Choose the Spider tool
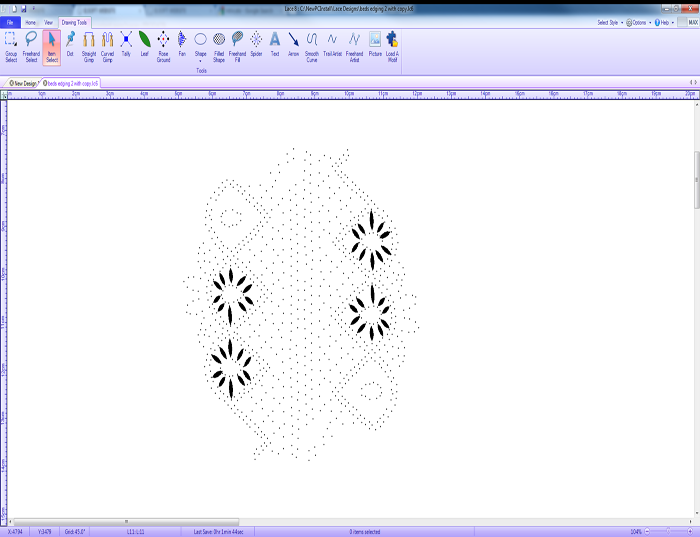Image resolution: width=700 pixels, height=537 pixels. click(x=256, y=44)
